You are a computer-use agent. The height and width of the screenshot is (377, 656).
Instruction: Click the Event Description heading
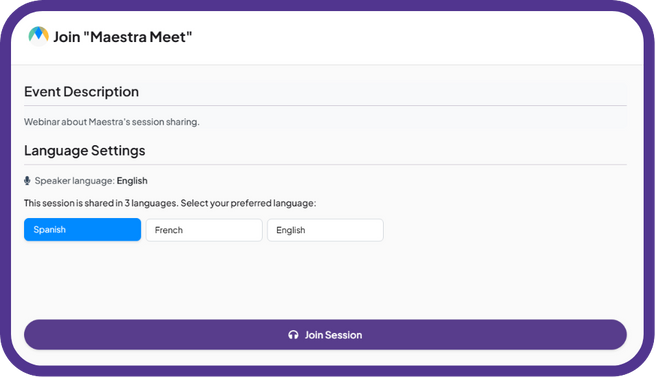[x=81, y=92]
